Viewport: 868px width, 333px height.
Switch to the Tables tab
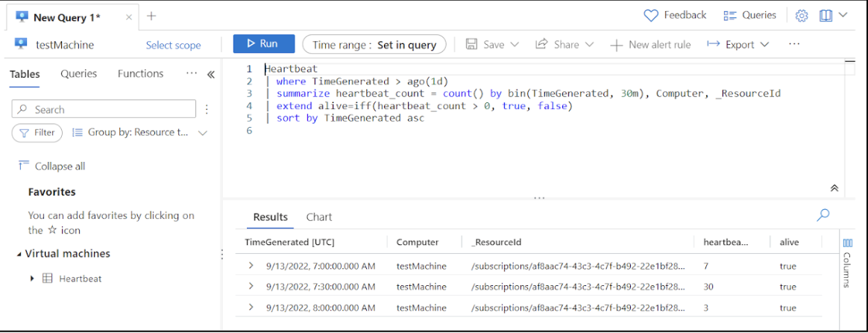pyautogui.click(x=25, y=74)
